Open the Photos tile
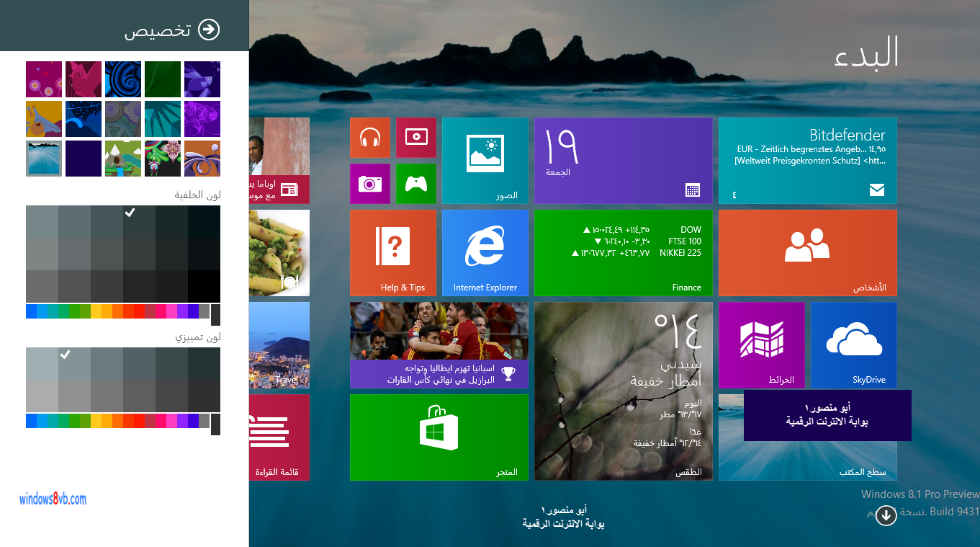The height and width of the screenshot is (547, 980). pyautogui.click(x=485, y=161)
